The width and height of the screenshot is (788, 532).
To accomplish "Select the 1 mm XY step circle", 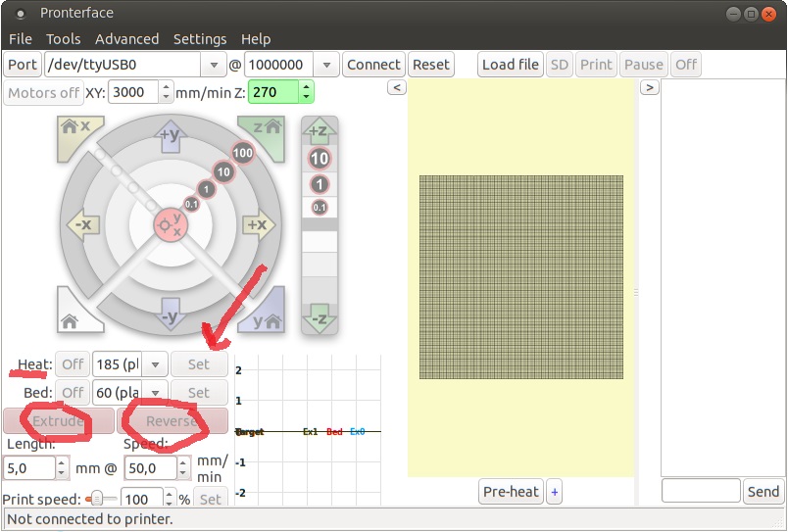I will pos(206,189).
